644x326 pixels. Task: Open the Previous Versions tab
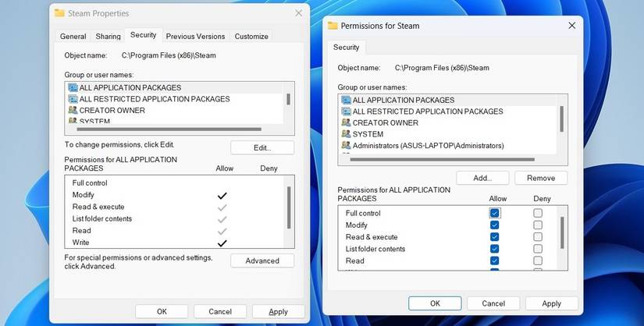point(195,36)
